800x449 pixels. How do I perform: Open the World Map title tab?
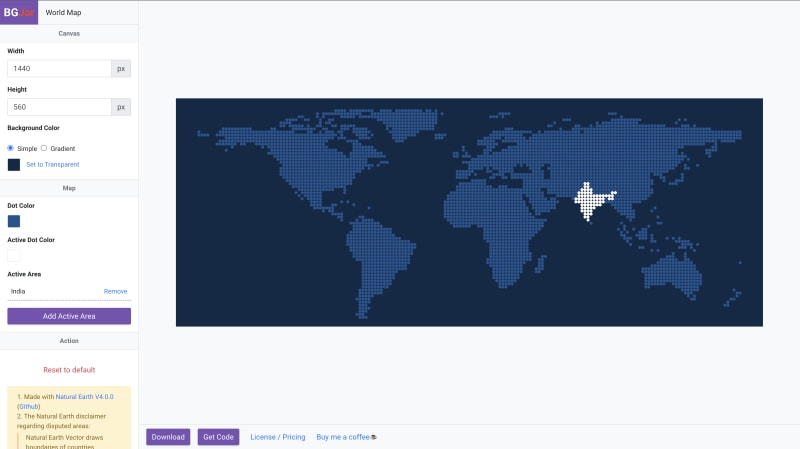(63, 12)
